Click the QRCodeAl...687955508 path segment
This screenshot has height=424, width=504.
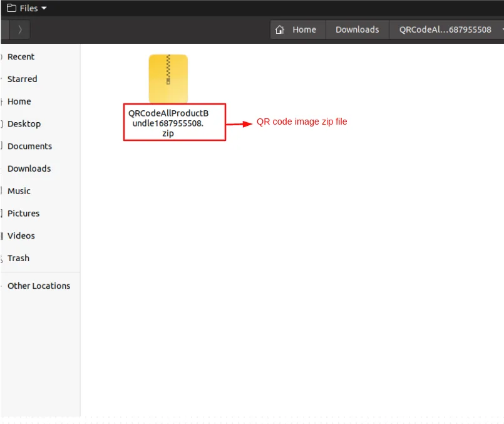(x=445, y=29)
